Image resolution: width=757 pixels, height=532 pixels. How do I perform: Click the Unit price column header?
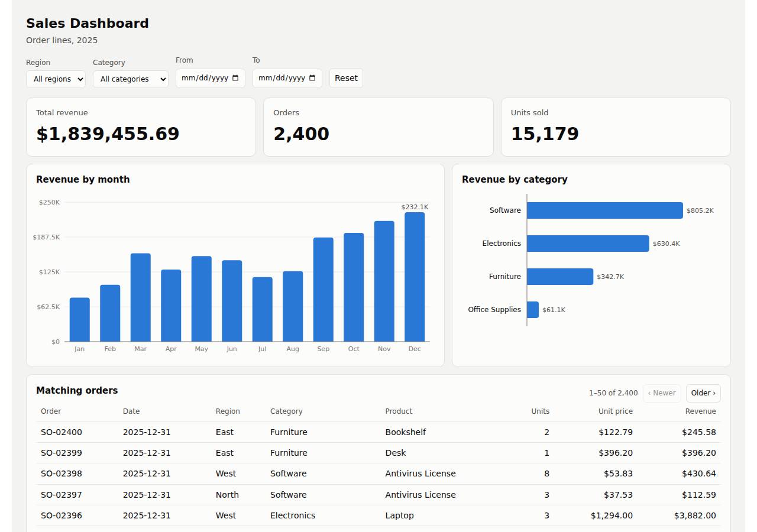pos(616,411)
